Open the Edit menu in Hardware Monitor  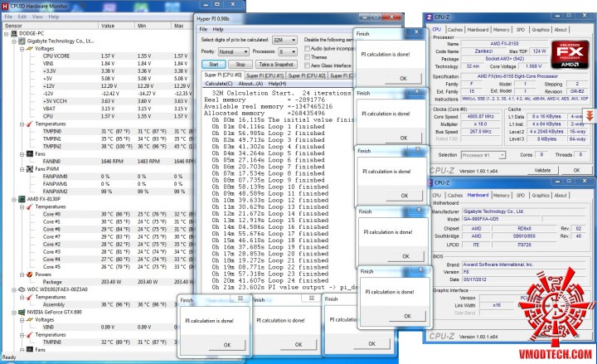(22, 17)
